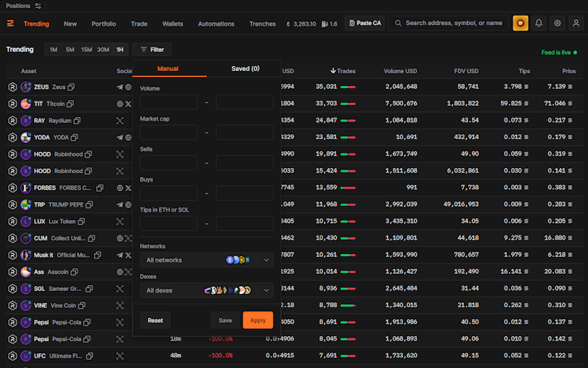The width and height of the screenshot is (588, 368).
Task: Click the gas fee pump icon
Action: [x=325, y=24]
